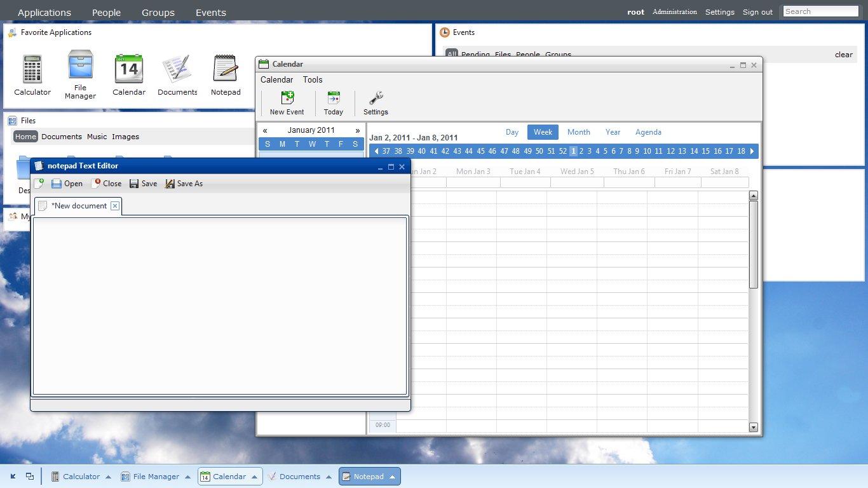This screenshot has height=488, width=868.
Task: Open Calendar Settings wrench icon
Action: (x=376, y=98)
